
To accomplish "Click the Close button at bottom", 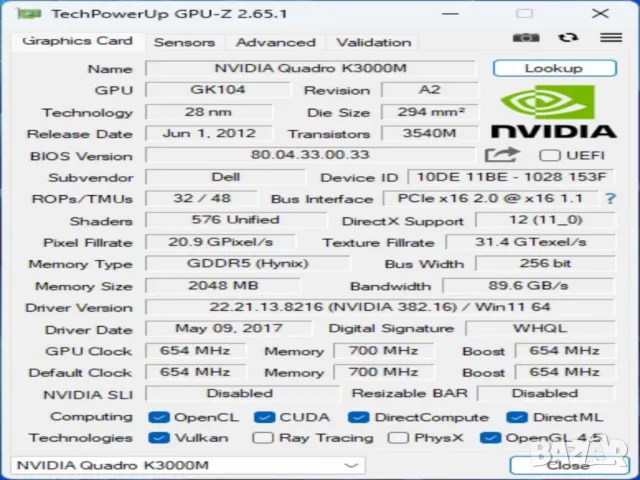I will coord(569,465).
